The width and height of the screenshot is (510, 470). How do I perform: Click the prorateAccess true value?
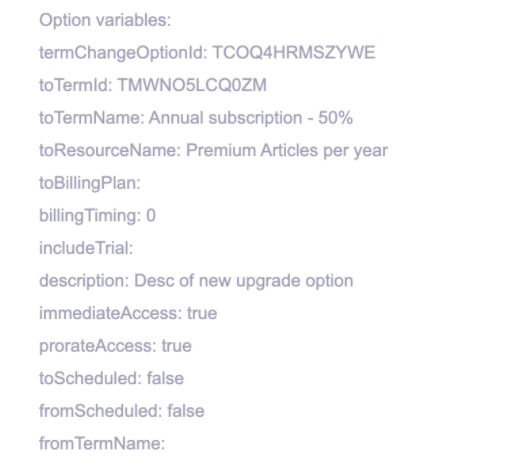[177, 346]
